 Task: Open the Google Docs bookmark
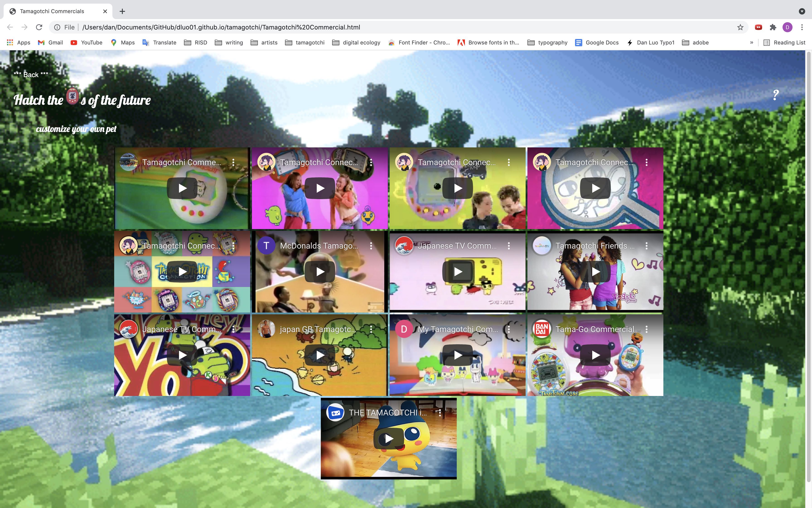[x=597, y=43]
